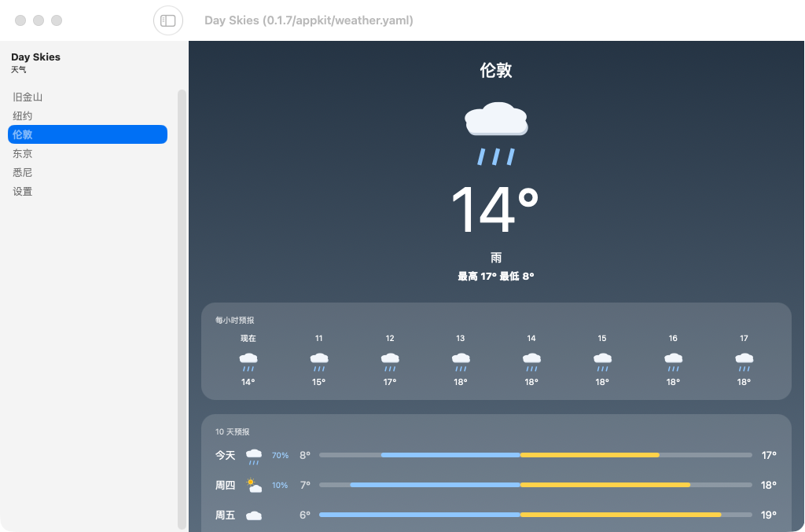Select 伦敦 in the sidebar
Screen dimensions: 805x532
(x=87, y=134)
